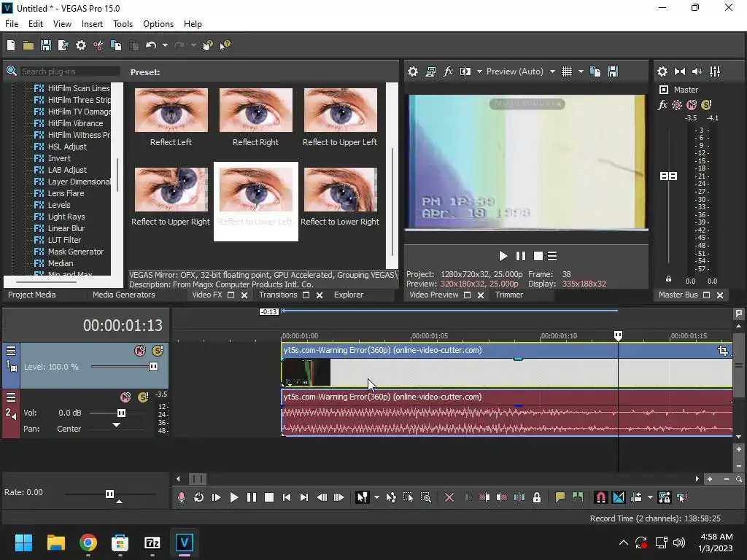
Task: Switch to the Project Media tab
Action: point(32,295)
